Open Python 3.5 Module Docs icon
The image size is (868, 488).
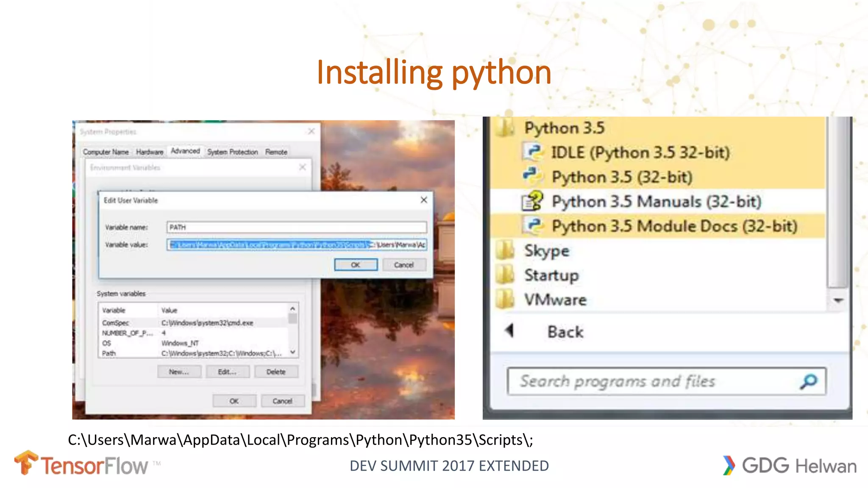click(534, 226)
